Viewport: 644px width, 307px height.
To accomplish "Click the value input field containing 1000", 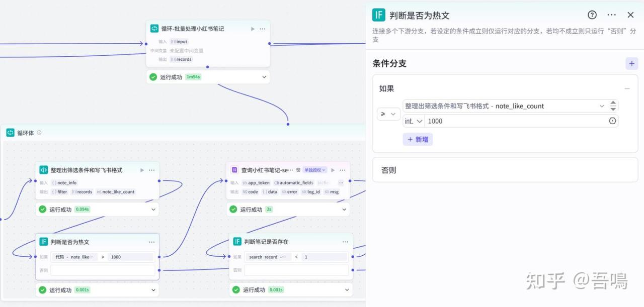I will [x=513, y=121].
